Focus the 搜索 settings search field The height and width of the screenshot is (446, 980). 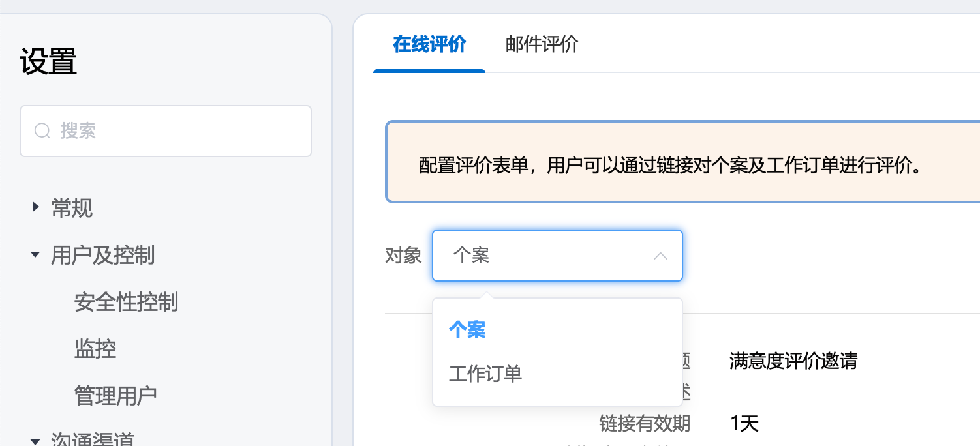(x=176, y=131)
